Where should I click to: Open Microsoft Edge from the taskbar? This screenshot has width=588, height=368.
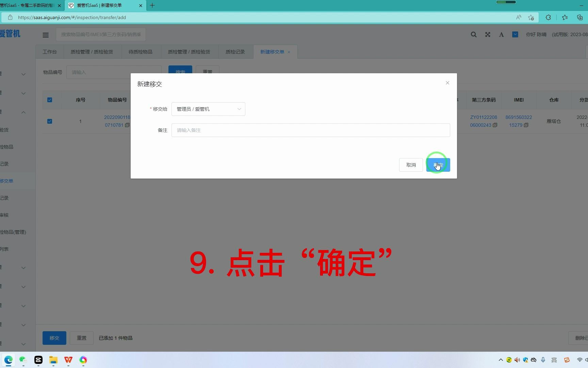(x=9, y=360)
